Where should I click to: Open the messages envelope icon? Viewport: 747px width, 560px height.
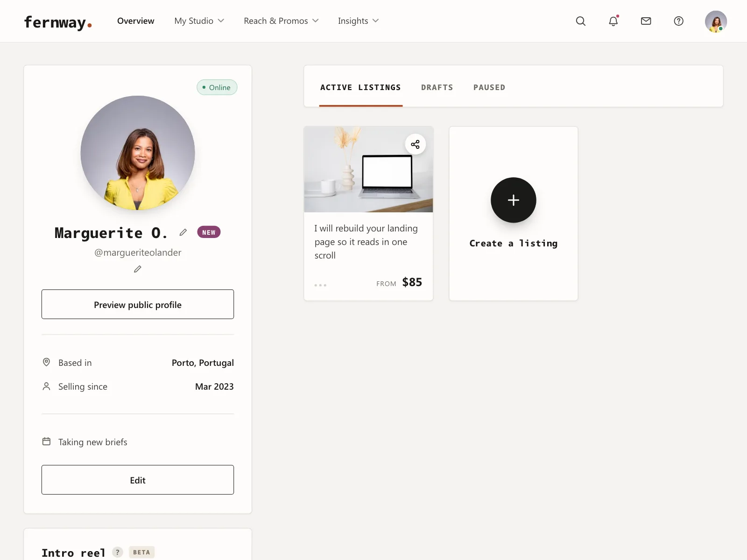(646, 21)
